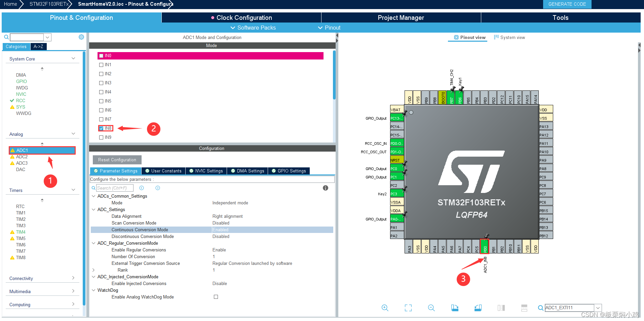Open the pin search dropdown ADC1_EXTI11
Viewport: 644px width, 321px height.
(x=598, y=308)
